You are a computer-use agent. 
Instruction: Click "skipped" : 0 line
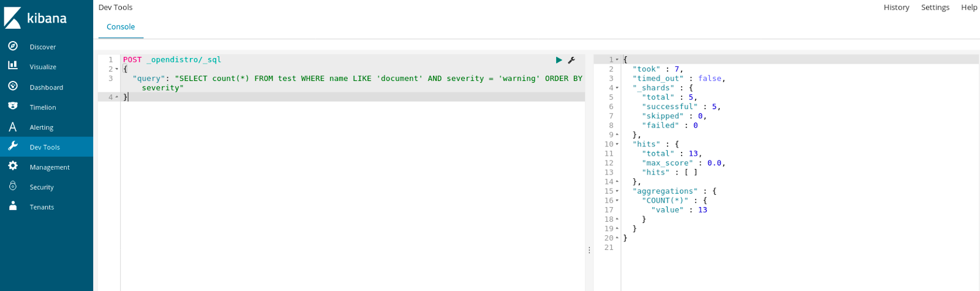click(x=674, y=116)
